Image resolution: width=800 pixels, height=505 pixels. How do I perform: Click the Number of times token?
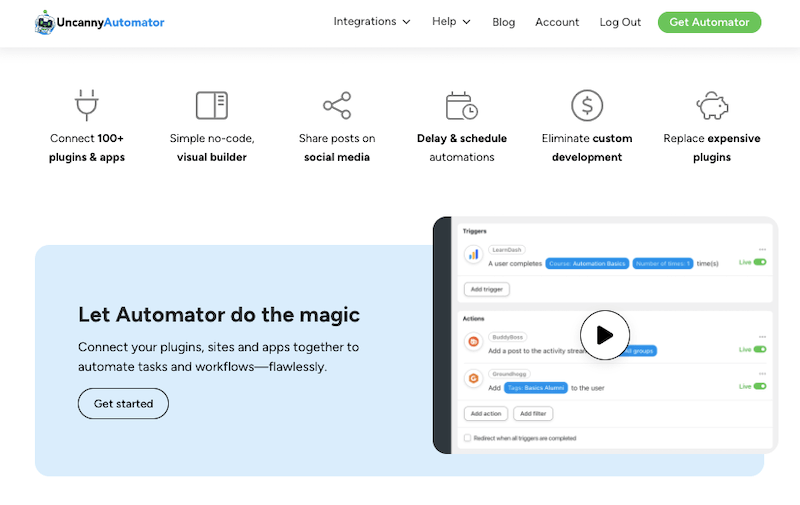click(x=663, y=264)
